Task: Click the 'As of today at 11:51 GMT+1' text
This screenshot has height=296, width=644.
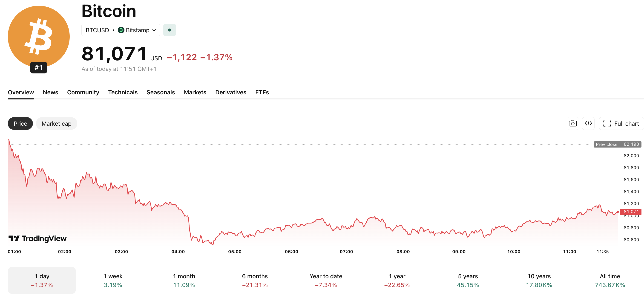Action: (x=119, y=69)
